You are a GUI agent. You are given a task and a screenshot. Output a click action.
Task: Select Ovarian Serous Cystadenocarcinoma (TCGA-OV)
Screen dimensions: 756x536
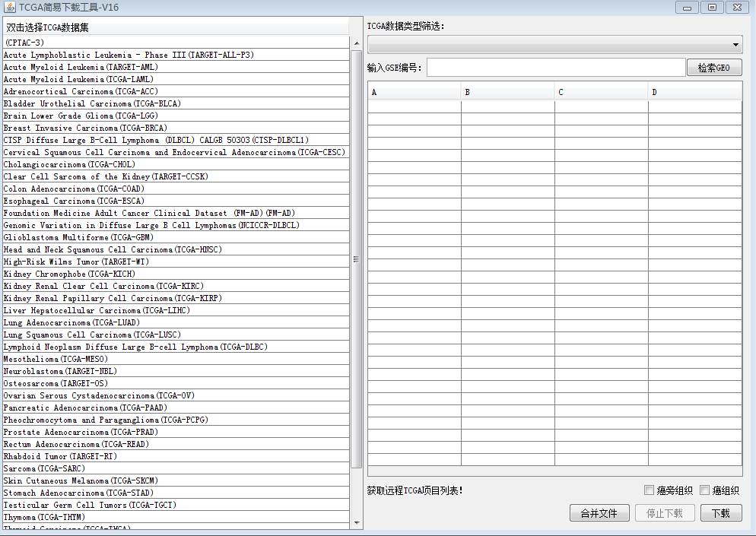pyautogui.click(x=176, y=396)
